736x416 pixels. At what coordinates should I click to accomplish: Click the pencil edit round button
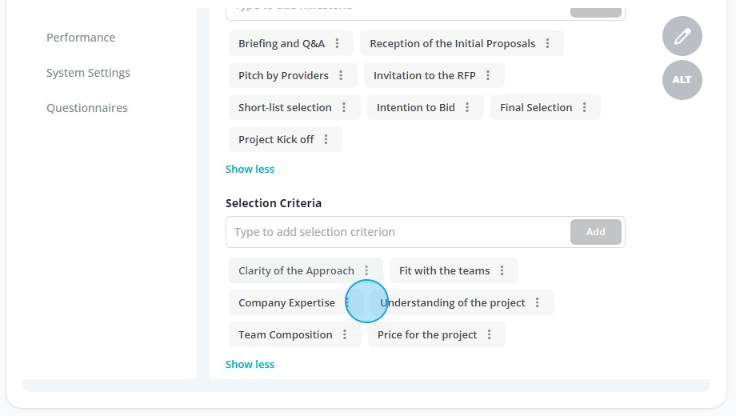click(682, 36)
